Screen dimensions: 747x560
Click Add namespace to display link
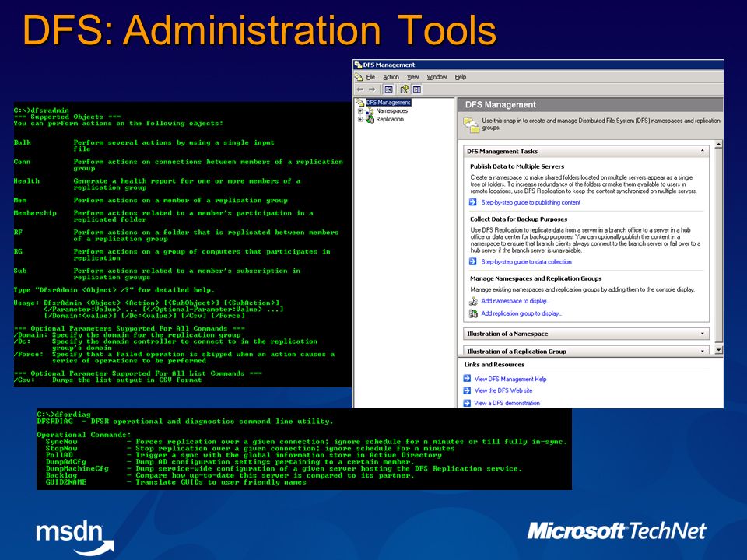pyautogui.click(x=515, y=301)
